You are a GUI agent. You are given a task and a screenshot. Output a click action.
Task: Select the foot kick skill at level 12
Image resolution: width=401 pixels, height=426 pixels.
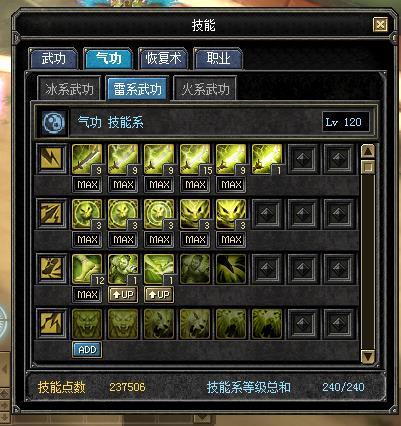click(87, 269)
